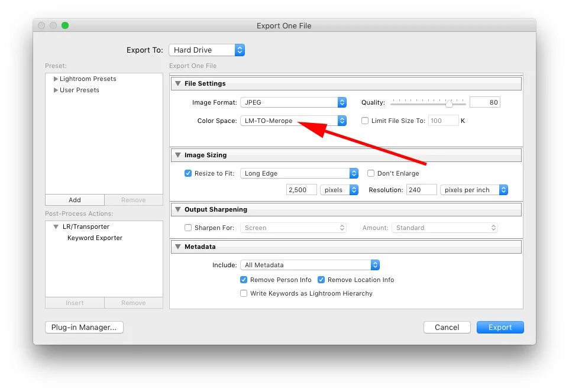Click the Quality value field showing 80
This screenshot has width=569, height=392.
click(485, 102)
